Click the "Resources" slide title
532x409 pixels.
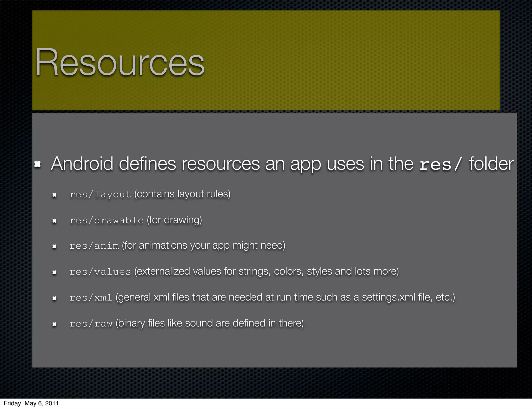click(120, 62)
